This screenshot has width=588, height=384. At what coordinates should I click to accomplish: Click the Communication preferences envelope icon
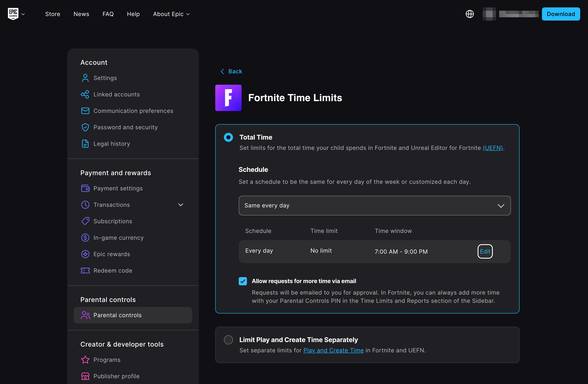coord(85,111)
